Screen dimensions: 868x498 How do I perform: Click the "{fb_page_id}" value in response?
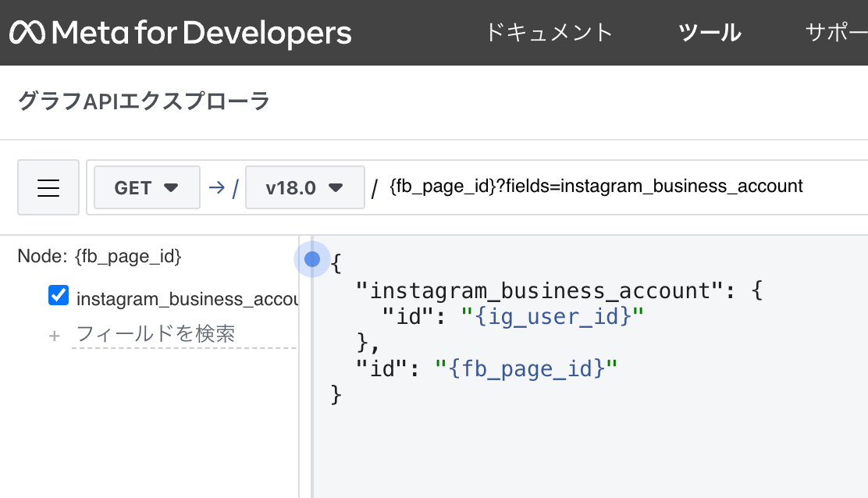point(526,368)
